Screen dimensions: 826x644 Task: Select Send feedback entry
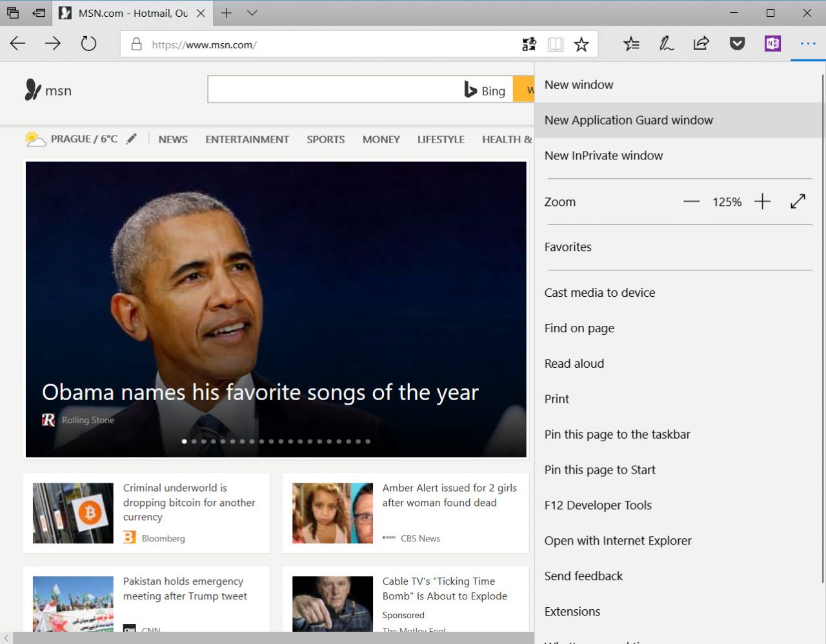pyautogui.click(x=678, y=576)
